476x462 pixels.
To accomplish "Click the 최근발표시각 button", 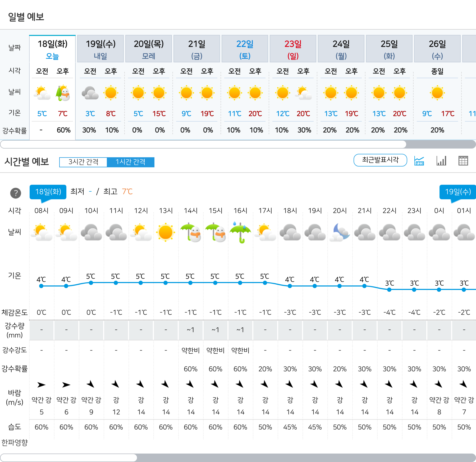I will (x=380, y=160).
